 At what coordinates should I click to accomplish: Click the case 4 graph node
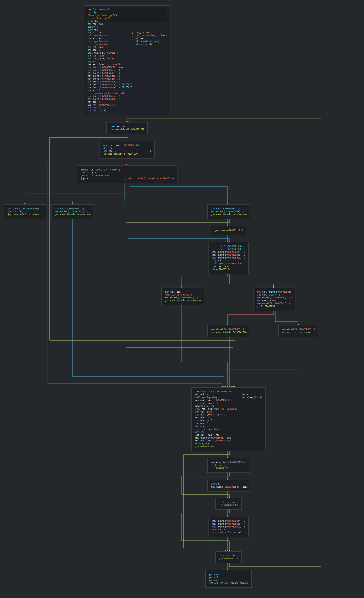click(72, 212)
